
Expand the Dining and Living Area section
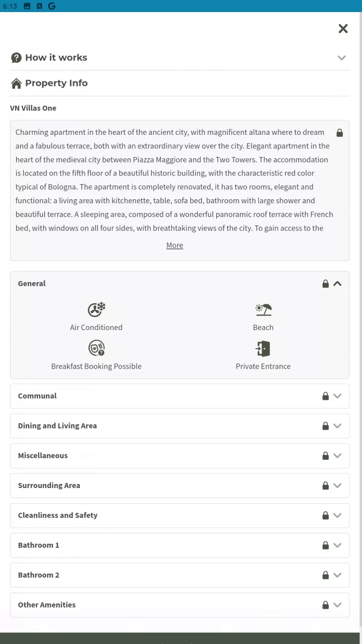(180, 426)
